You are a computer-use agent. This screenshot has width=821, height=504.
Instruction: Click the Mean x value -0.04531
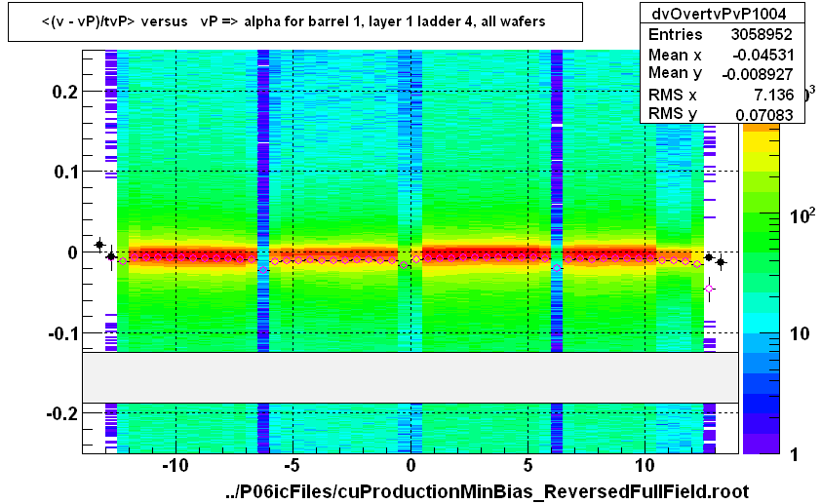tap(762, 55)
